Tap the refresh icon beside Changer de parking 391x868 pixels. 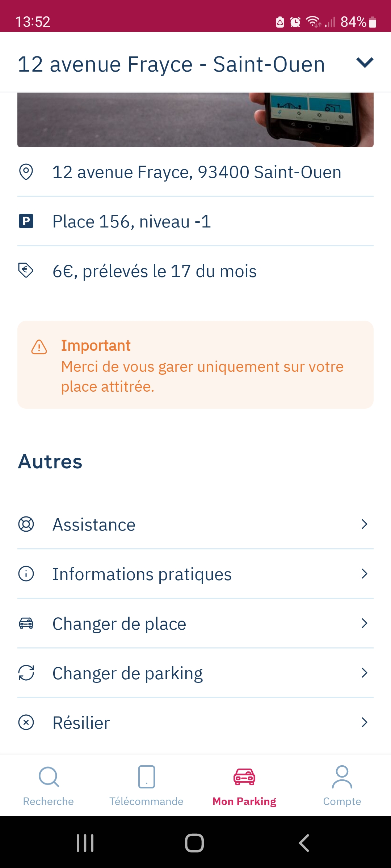[26, 673]
